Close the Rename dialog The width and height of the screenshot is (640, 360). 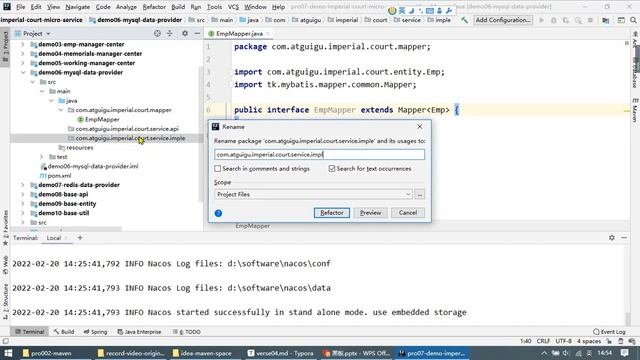[x=420, y=127]
